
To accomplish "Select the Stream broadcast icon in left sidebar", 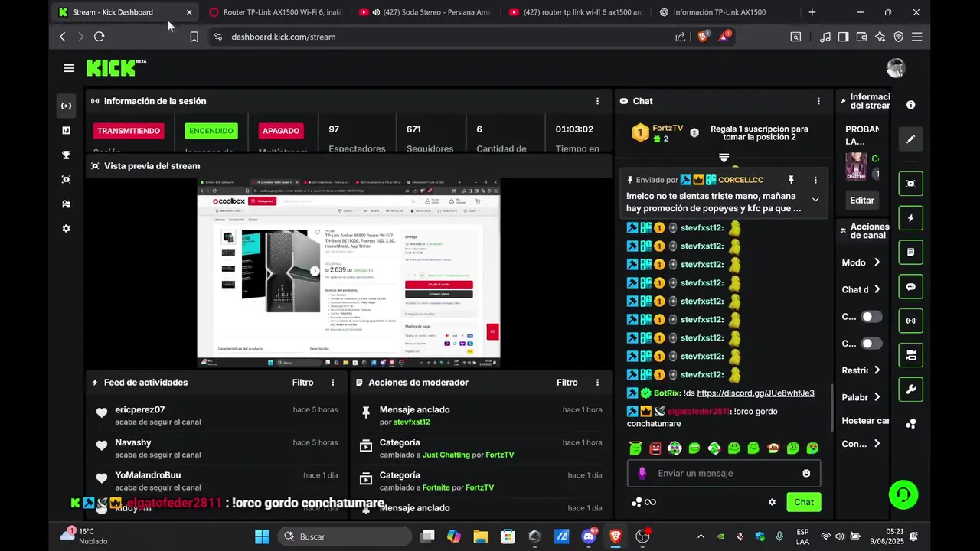I will (x=66, y=106).
